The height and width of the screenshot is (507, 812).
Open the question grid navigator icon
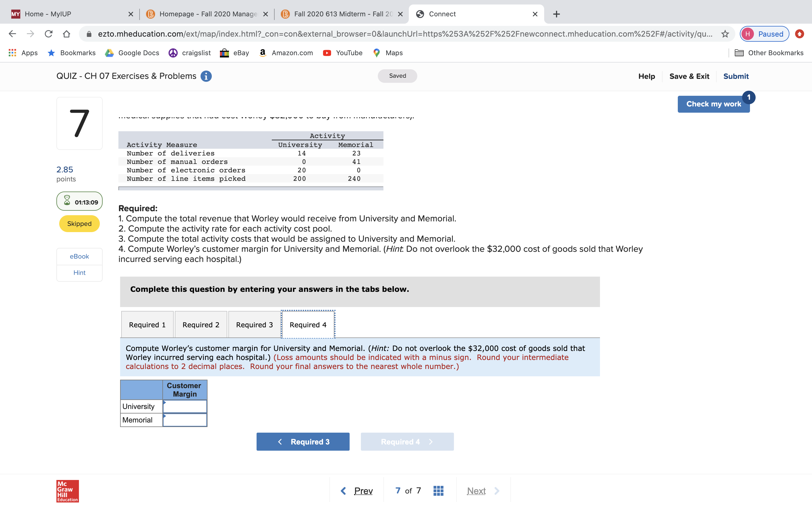(438, 491)
